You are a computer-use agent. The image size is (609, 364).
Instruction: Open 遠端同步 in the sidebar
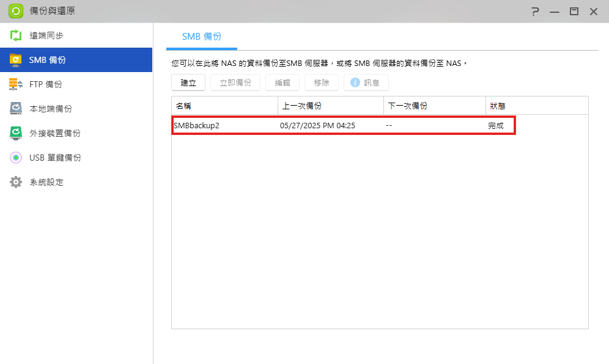[76, 35]
